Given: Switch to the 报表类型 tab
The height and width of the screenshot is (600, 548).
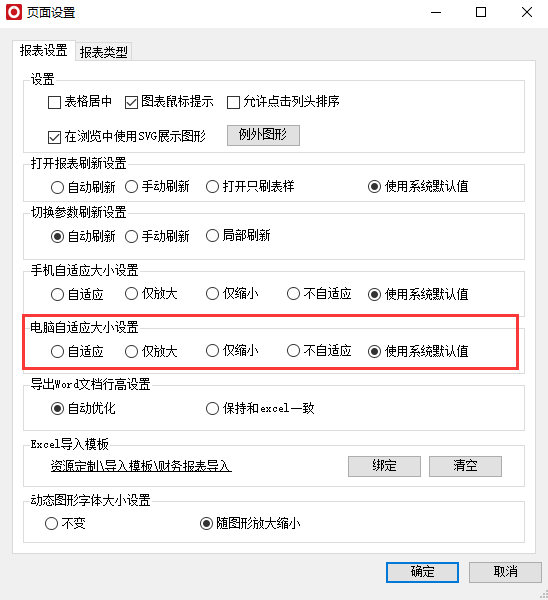Looking at the screenshot, I should coord(103,52).
